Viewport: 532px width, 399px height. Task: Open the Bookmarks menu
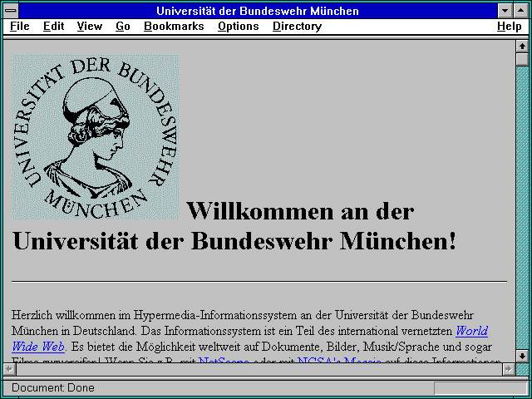[174, 26]
